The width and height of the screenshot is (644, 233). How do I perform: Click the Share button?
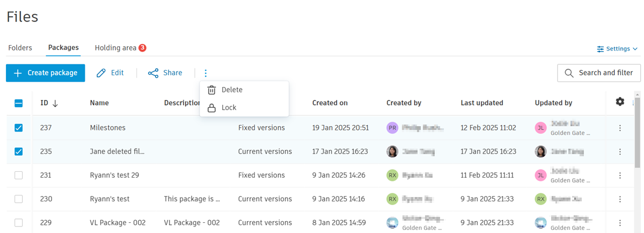click(x=165, y=73)
